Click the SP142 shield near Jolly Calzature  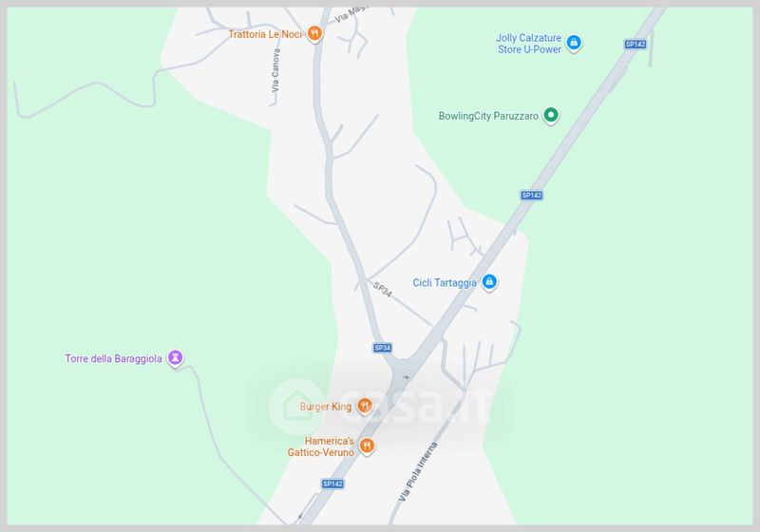pyautogui.click(x=636, y=44)
